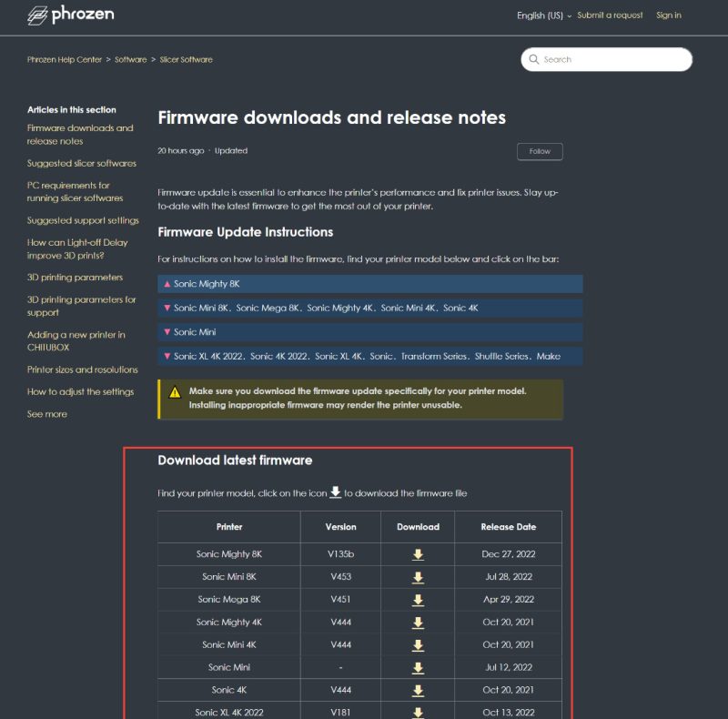Expand the Sonic Mini 8K, Sonic Mega 8K bar
728x719 pixels.
370,308
